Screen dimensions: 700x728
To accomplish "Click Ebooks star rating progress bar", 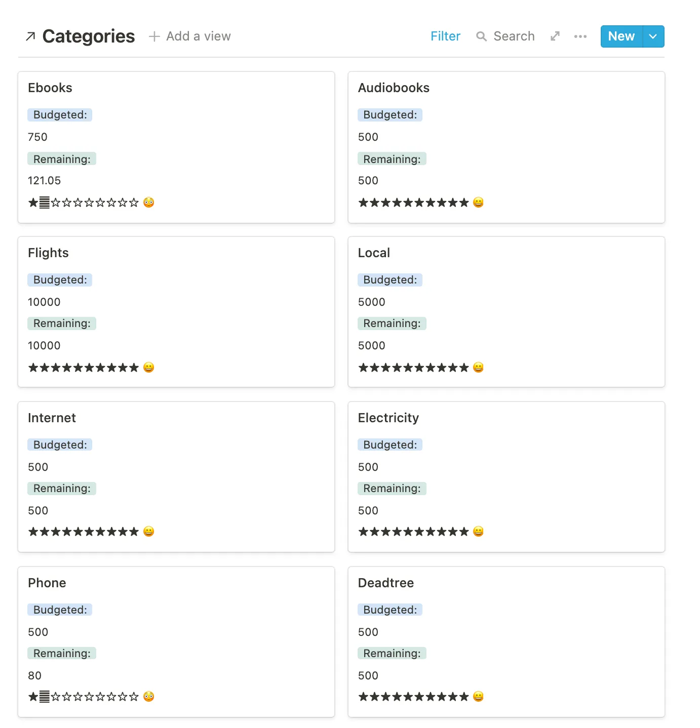I will [84, 203].
